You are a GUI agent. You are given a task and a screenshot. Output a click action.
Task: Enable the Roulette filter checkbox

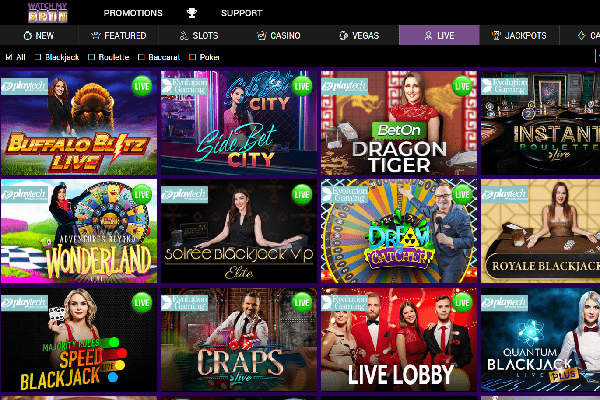(x=91, y=57)
